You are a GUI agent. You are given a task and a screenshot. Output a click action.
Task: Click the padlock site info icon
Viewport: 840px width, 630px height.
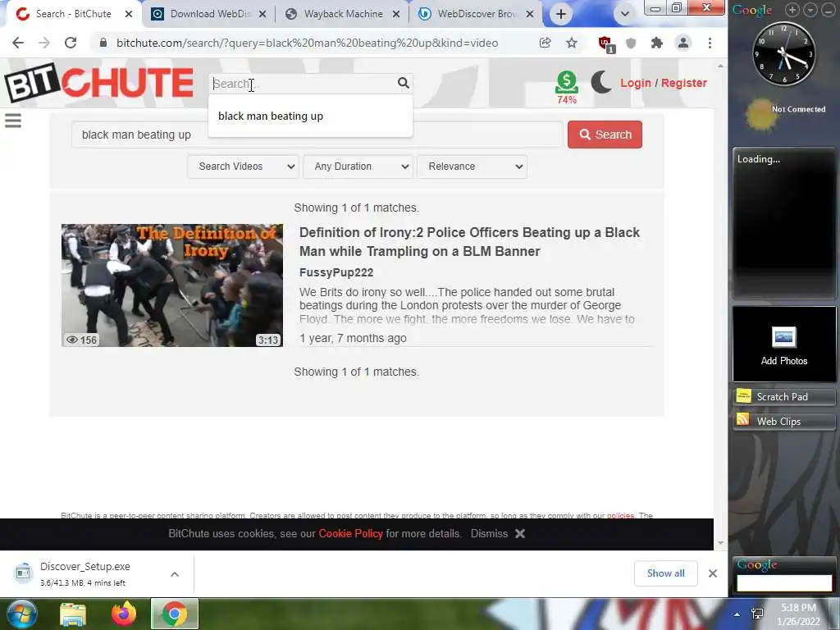103,43
